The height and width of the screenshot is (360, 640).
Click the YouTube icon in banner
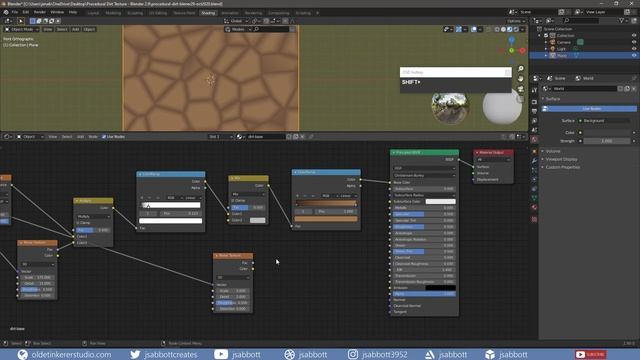coord(221,354)
